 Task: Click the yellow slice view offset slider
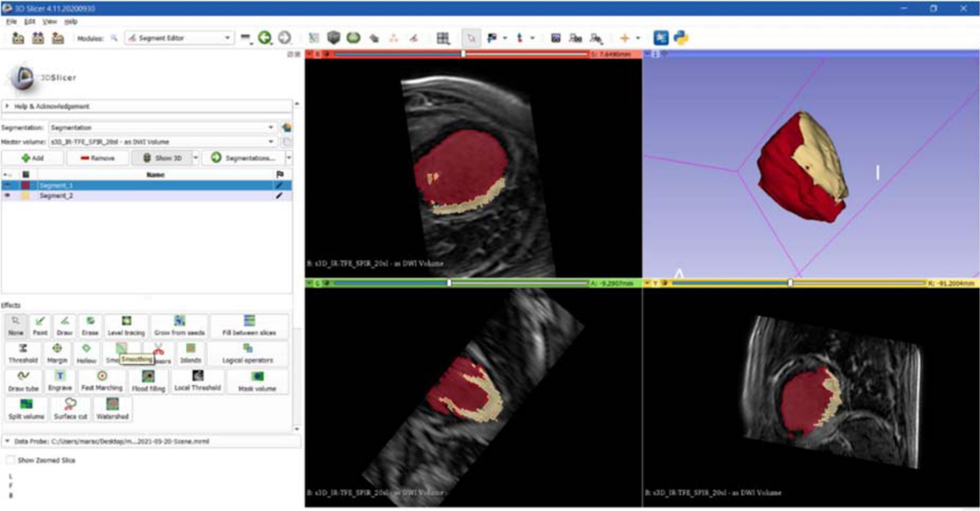pos(799,283)
